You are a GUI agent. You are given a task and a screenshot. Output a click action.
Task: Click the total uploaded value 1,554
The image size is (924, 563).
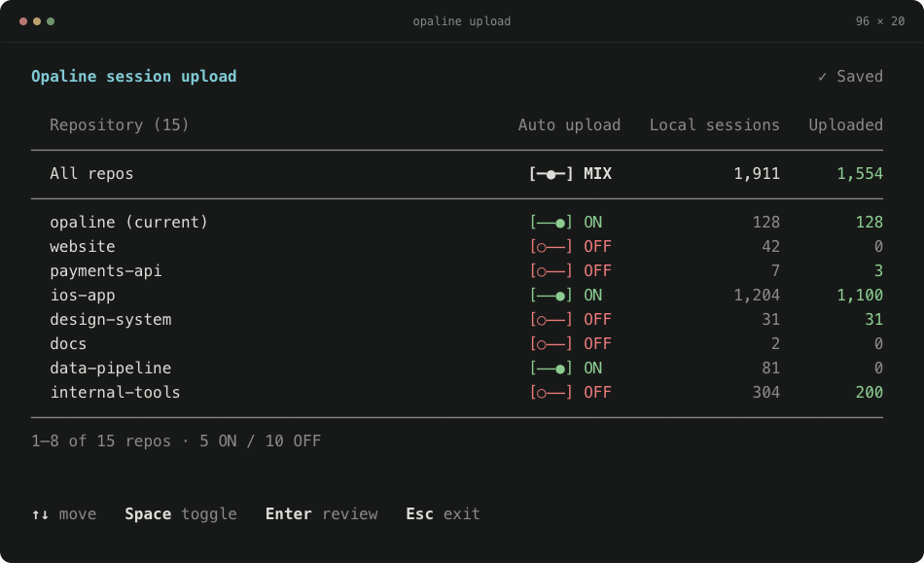point(860,174)
